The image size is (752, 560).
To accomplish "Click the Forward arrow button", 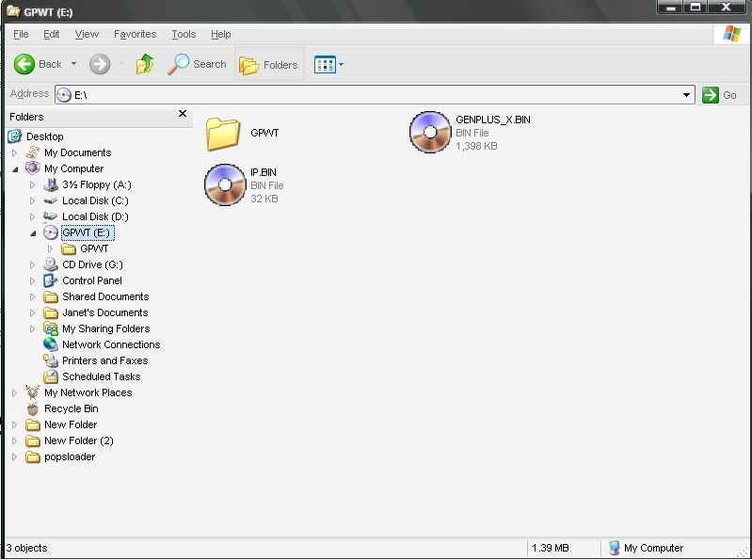I will tap(100, 64).
